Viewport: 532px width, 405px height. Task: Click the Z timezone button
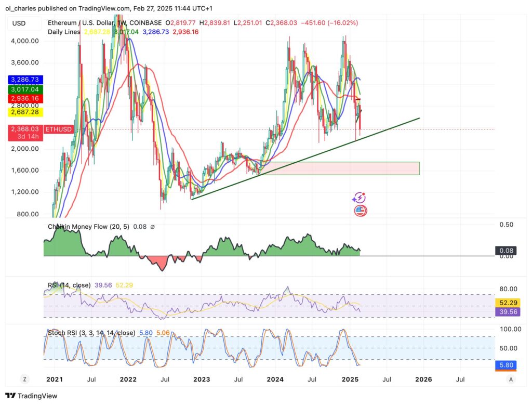click(24, 380)
